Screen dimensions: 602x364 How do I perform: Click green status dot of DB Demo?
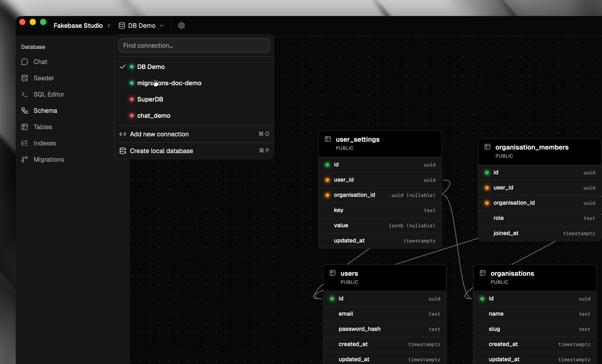click(x=132, y=67)
